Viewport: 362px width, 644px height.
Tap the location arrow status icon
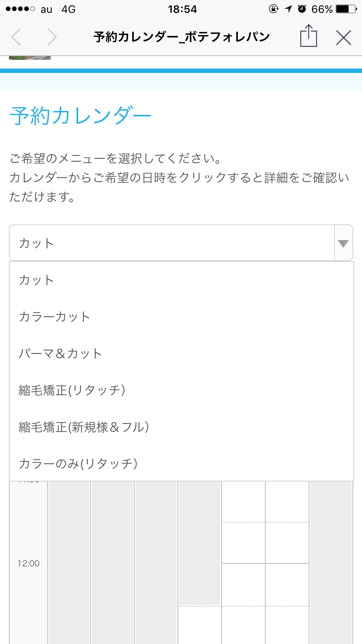288,9
